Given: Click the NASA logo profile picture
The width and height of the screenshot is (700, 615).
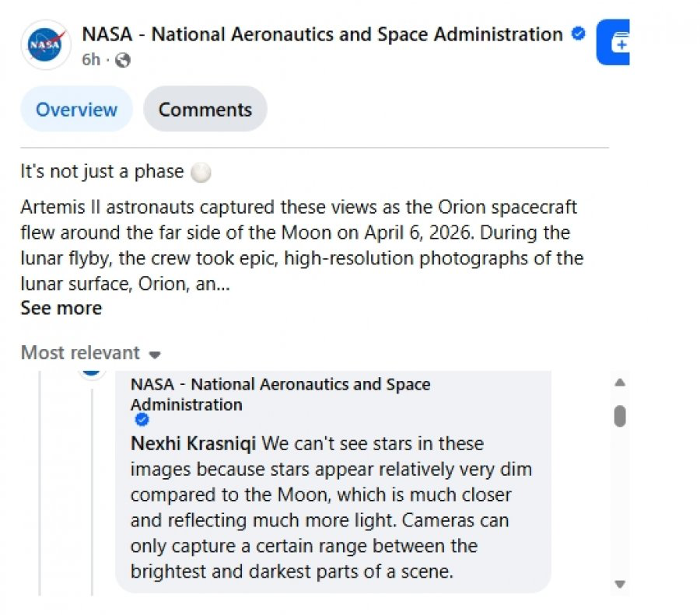Looking at the screenshot, I should (46, 45).
